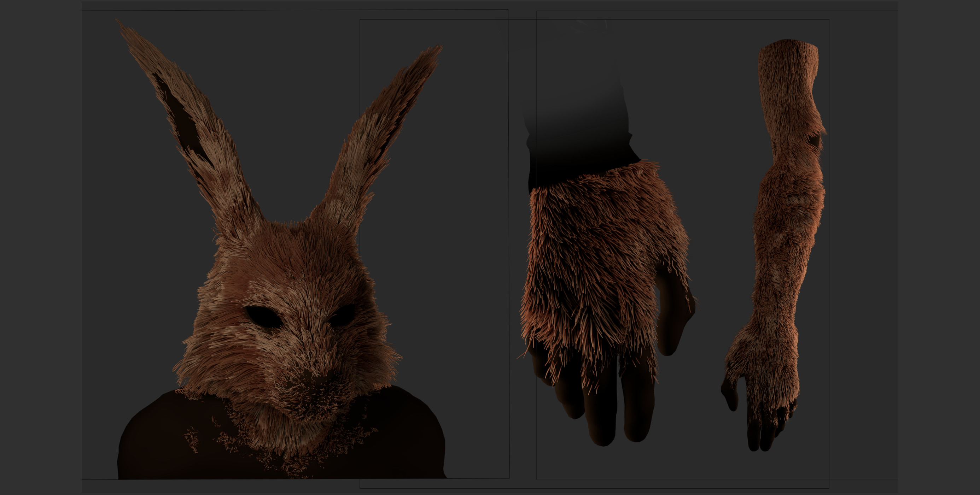The height and width of the screenshot is (495, 980).
Task: Click the empty dark background on the right
Action: coord(940,247)
